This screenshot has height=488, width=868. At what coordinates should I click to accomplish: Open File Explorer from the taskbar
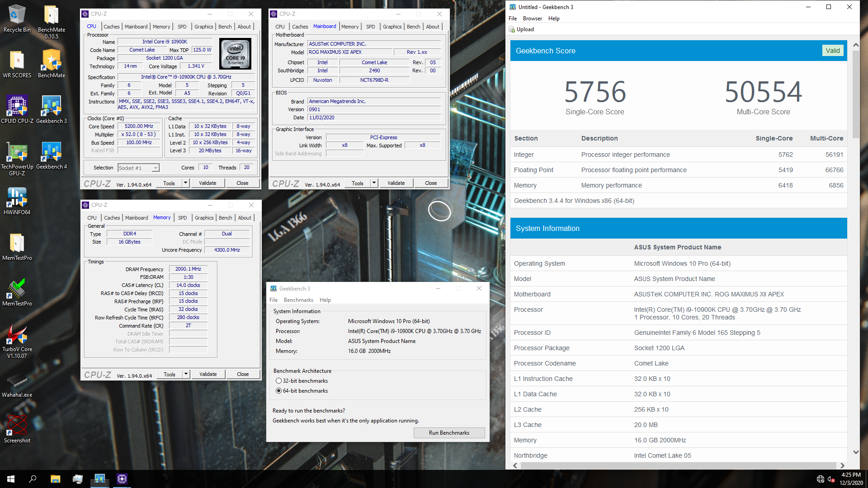pos(55,479)
